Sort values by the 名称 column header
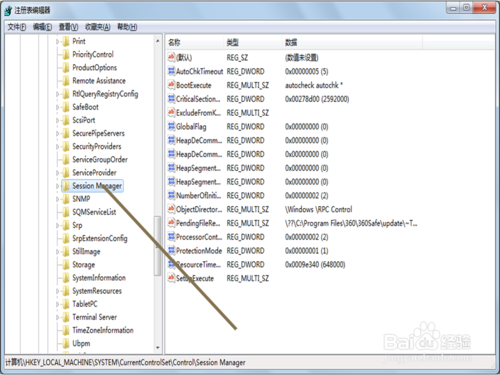Image resolution: width=500 pixels, height=375 pixels. 195,42
